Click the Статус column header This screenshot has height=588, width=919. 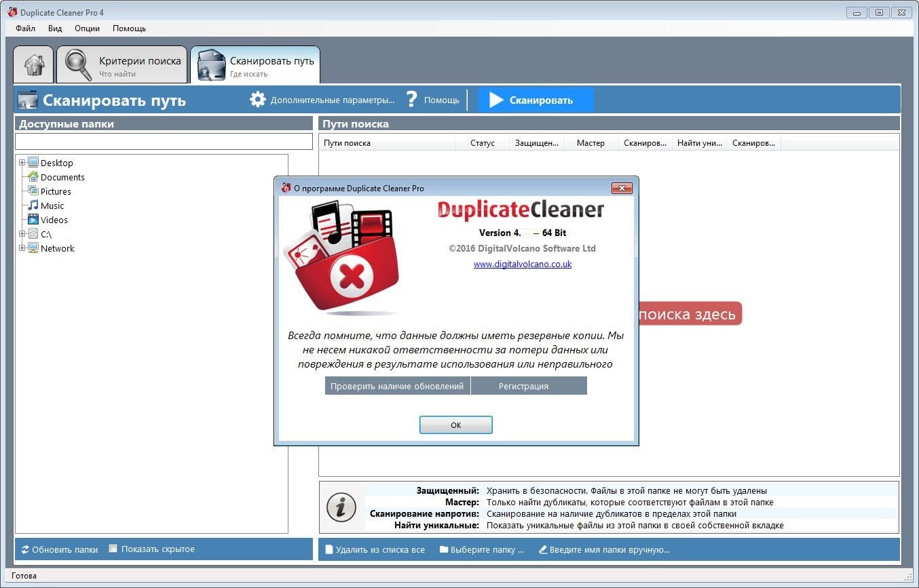coord(482,143)
